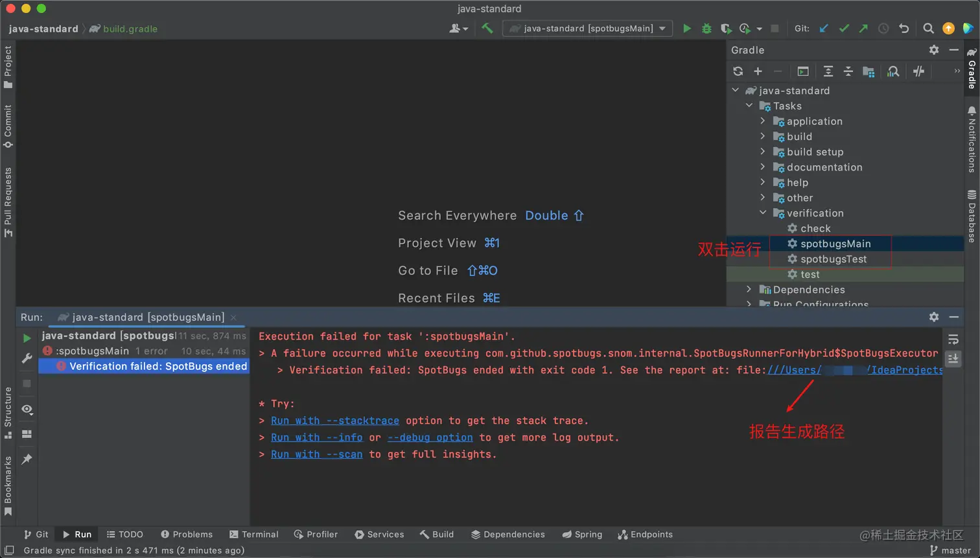Open Gradle panel settings gear

point(934,50)
